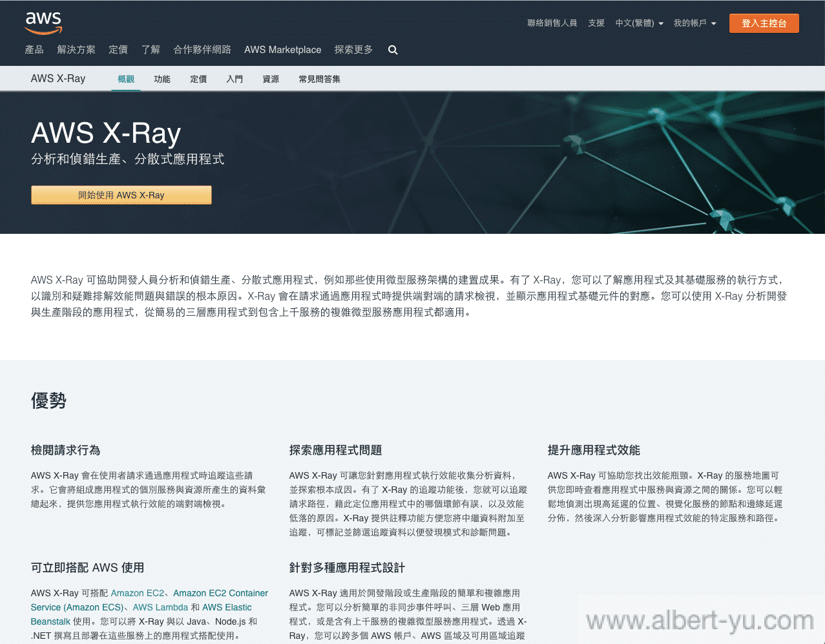Open the 中文(繁體) language dropdown
Screen dimensions: 825x644
640,23
